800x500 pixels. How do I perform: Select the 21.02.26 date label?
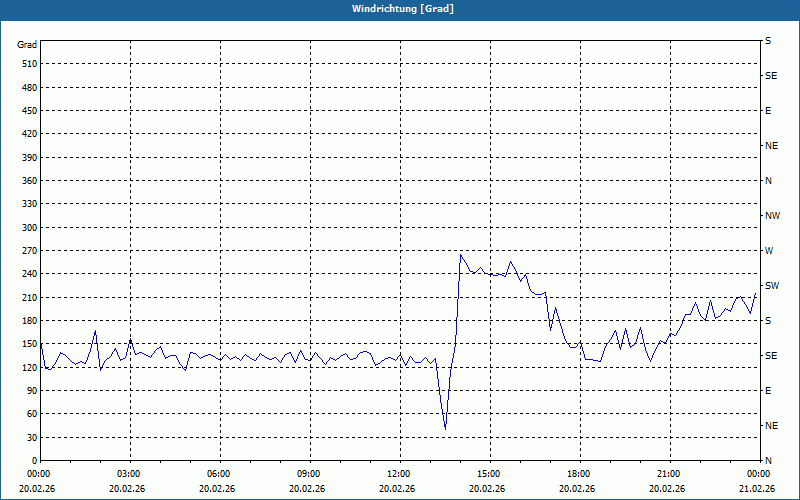pyautogui.click(x=757, y=489)
